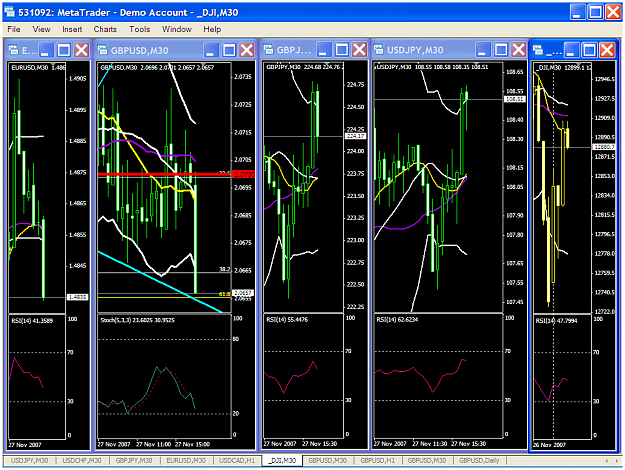Image resolution: width=625 pixels, height=470 pixels.
Task: Click the EURUSD chart window icon
Action: (x=14, y=50)
